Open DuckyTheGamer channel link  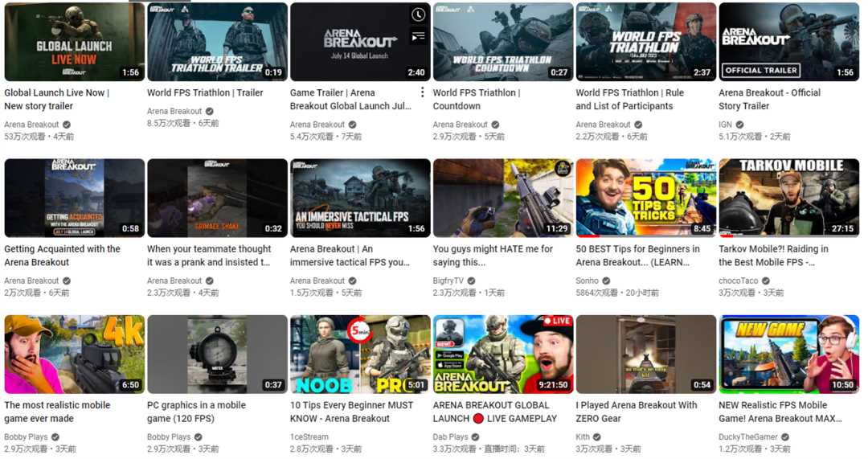[748, 436]
